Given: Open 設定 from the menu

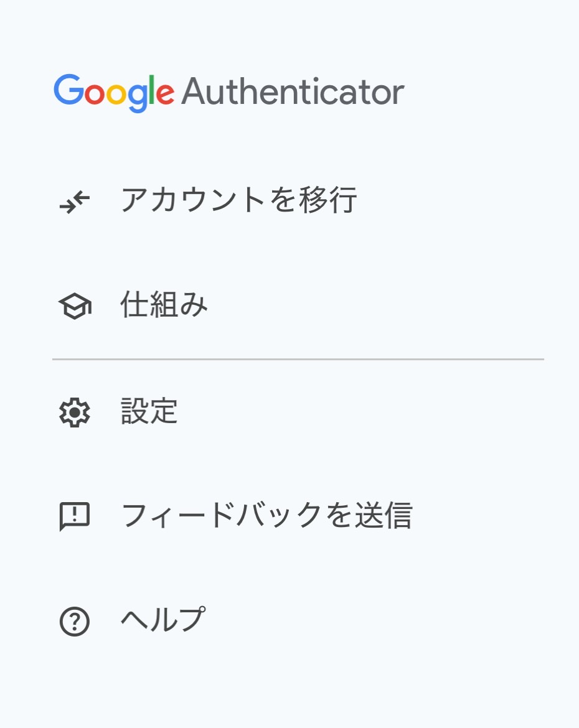Looking at the screenshot, I should tap(149, 412).
